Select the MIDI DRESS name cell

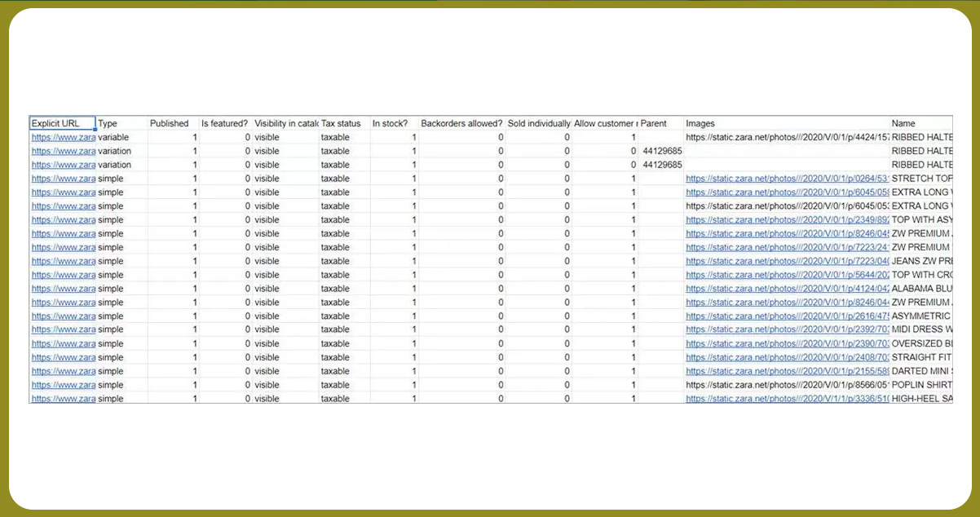pyautogui.click(x=921, y=330)
